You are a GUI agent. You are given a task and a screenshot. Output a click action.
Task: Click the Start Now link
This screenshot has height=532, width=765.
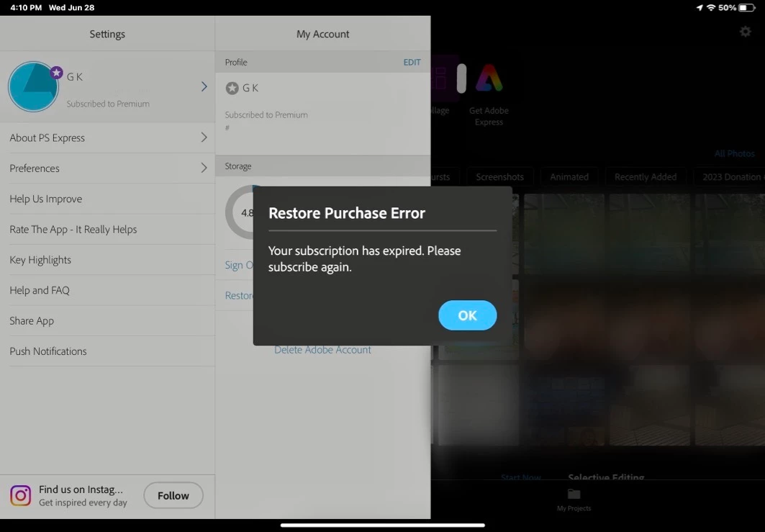pyautogui.click(x=520, y=477)
